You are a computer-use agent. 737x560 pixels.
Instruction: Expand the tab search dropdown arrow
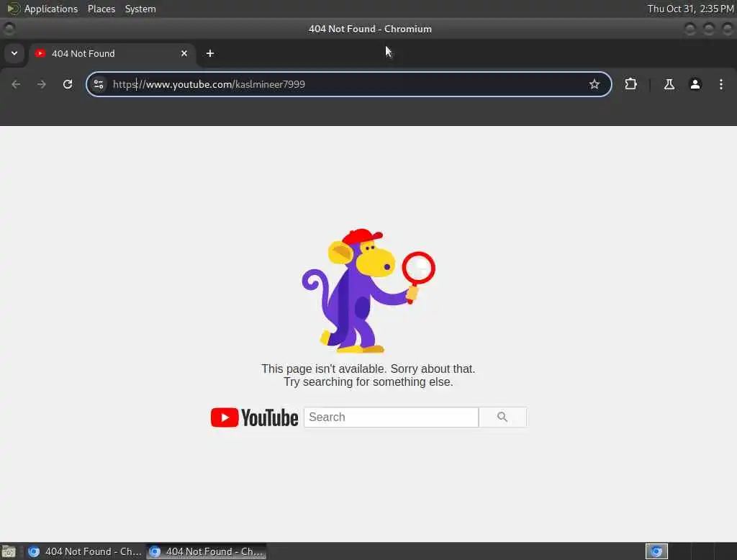coord(14,53)
